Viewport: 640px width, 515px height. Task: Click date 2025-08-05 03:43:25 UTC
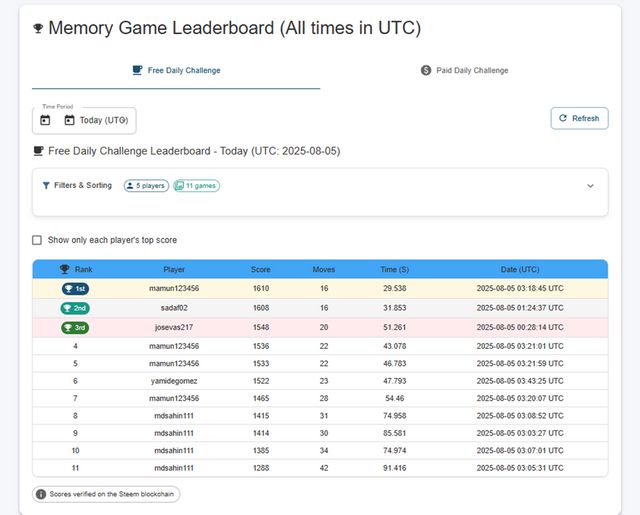click(x=520, y=381)
